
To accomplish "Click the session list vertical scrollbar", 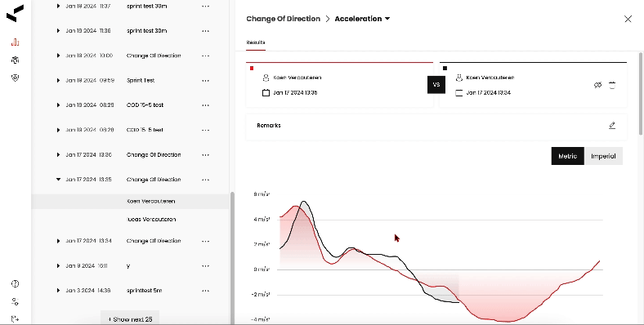I will point(232,258).
